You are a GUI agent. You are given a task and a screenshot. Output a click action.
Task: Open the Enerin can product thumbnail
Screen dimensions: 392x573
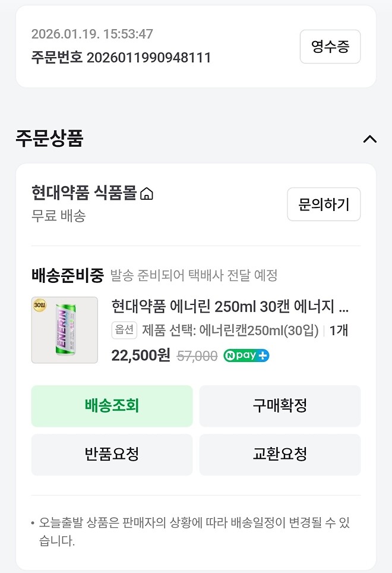click(64, 329)
